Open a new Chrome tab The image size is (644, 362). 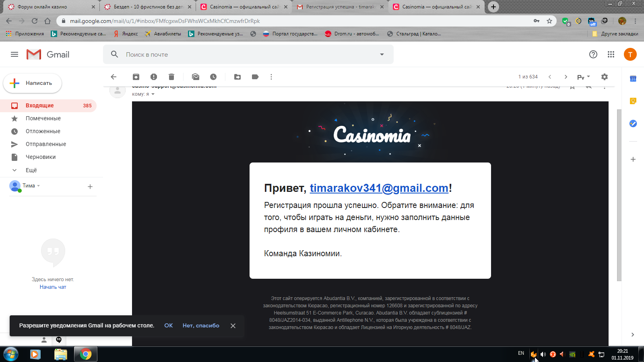pos(493,7)
